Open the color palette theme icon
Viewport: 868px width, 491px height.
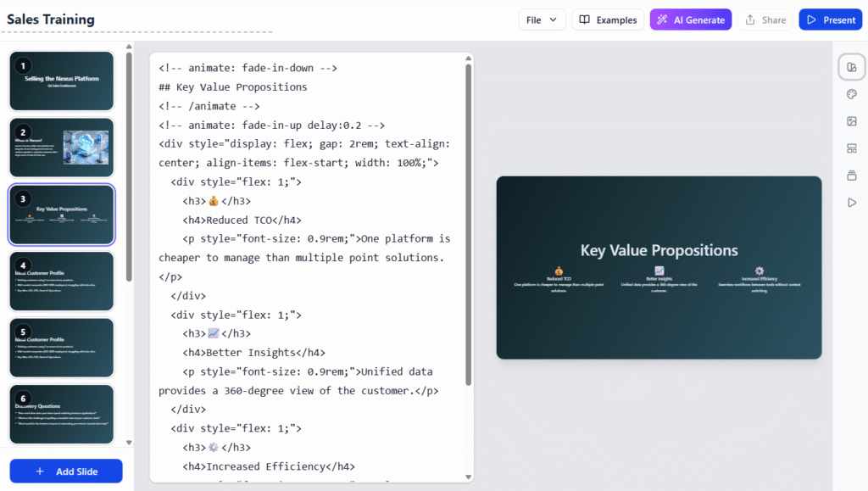pos(852,94)
